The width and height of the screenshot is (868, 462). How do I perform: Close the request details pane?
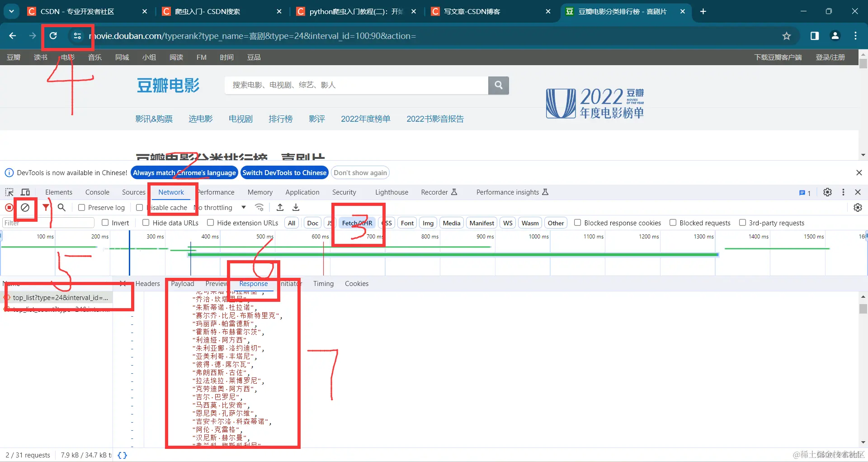click(x=123, y=283)
